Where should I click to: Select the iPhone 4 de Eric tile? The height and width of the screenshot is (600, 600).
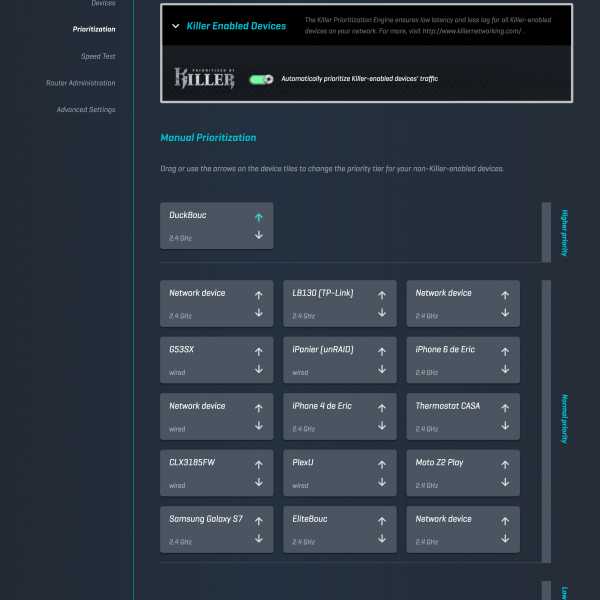(x=325, y=416)
